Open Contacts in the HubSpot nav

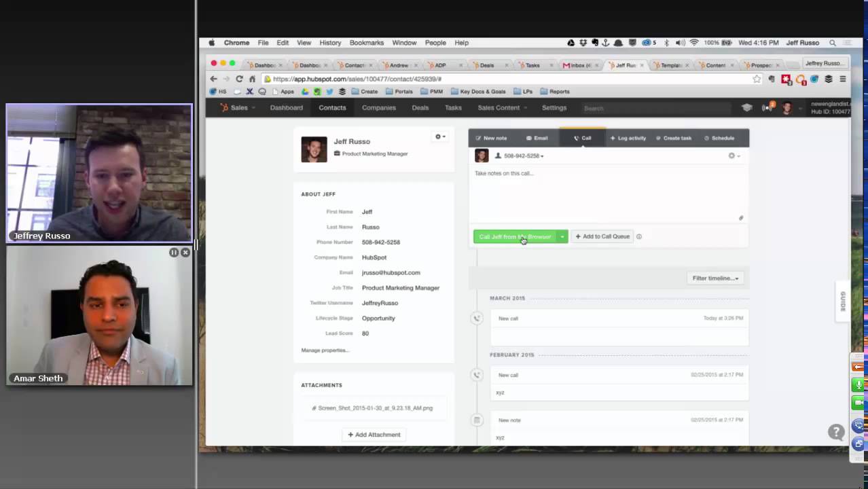pos(332,107)
